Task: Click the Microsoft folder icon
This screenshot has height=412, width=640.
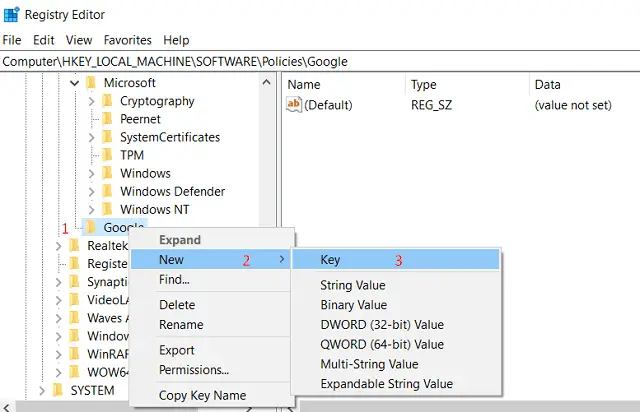Action: [x=91, y=83]
